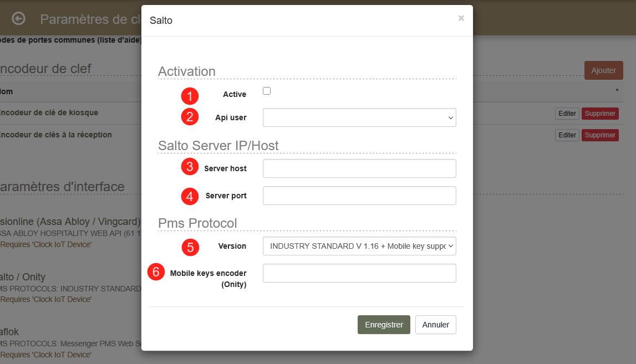
Task: Click the Enregistrer button
Action: click(x=384, y=325)
